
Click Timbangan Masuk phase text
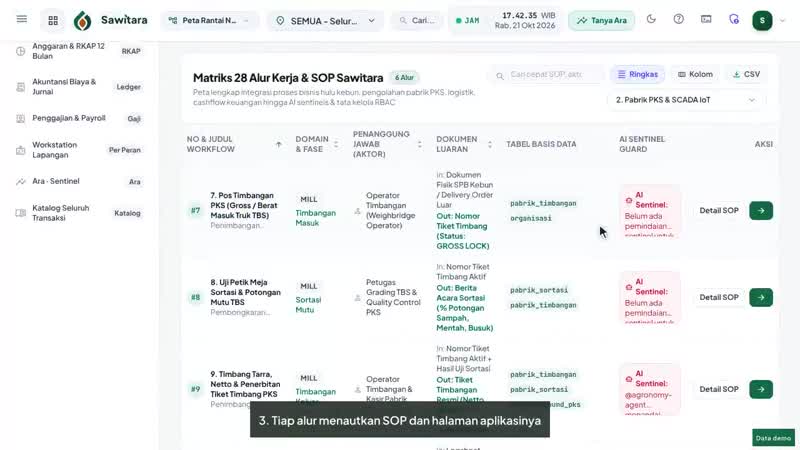coord(315,218)
